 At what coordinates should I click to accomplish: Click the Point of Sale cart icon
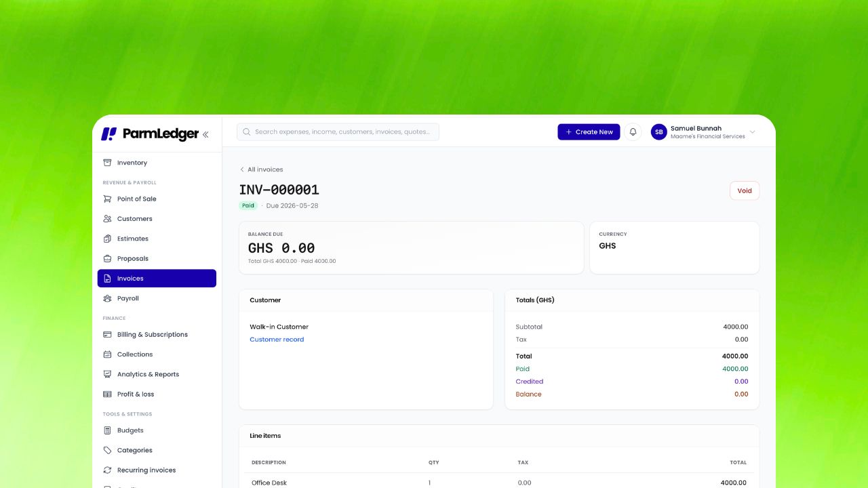(107, 199)
